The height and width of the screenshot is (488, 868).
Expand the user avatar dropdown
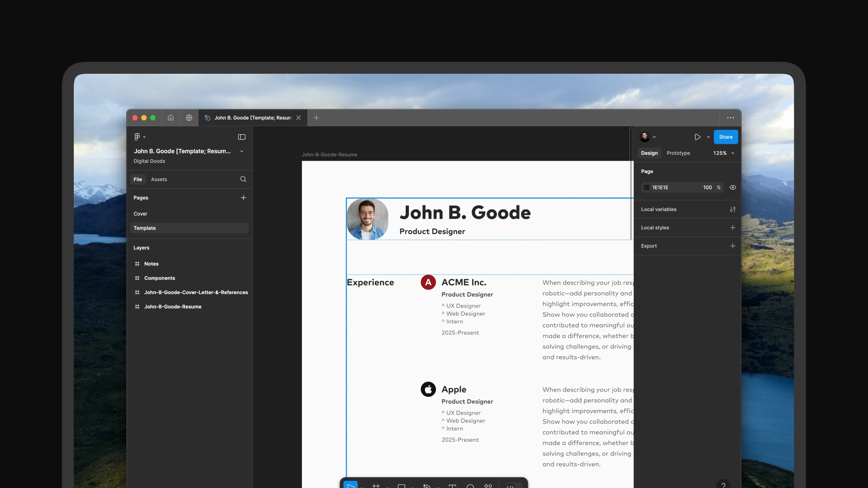[654, 137]
